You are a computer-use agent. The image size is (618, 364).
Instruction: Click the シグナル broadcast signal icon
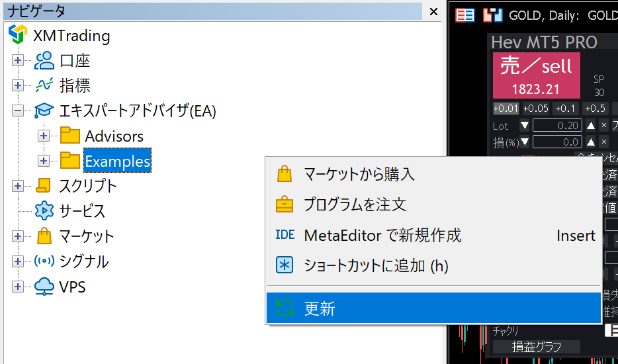coord(44,261)
